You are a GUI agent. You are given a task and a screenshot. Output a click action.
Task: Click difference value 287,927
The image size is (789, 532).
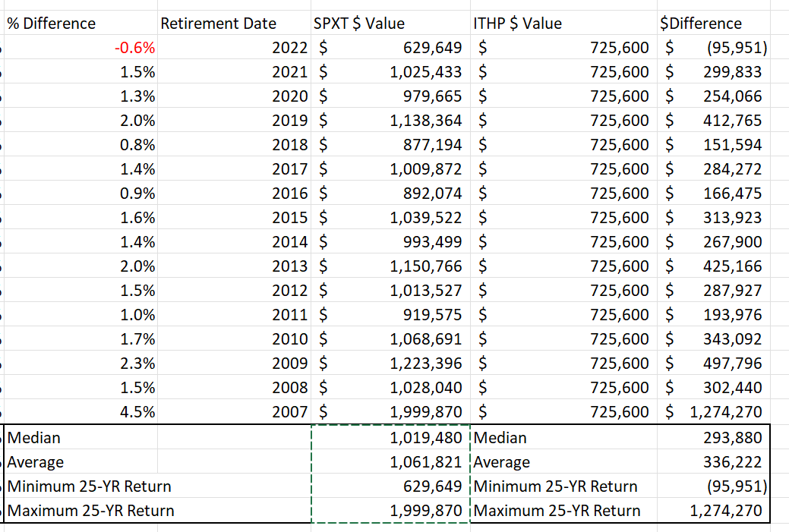(x=714, y=290)
